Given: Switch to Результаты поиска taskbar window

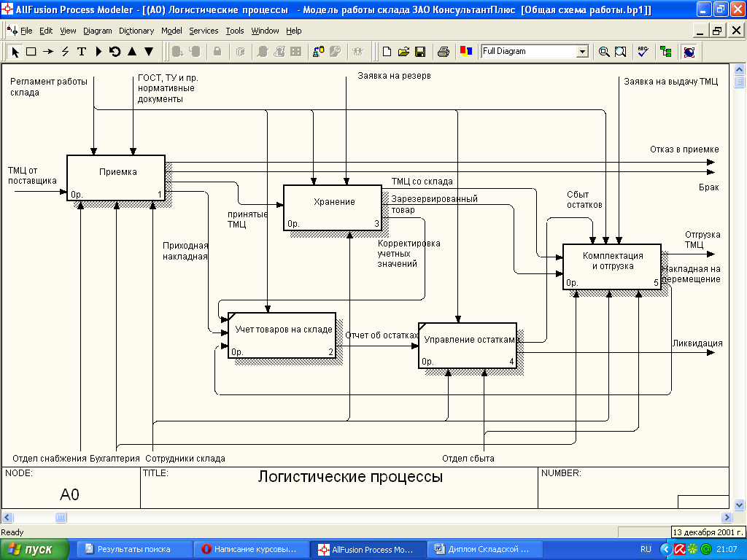Looking at the screenshot, I should tap(133, 549).
